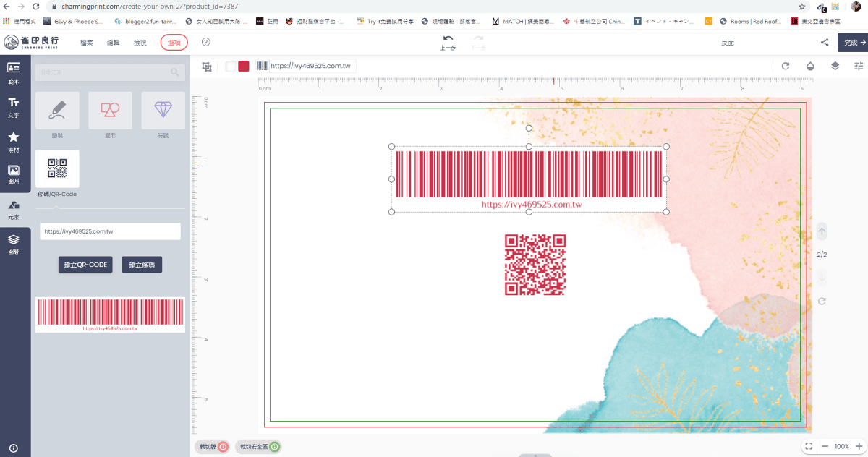Open the 檢視 view menu
Image resolution: width=868 pixels, height=457 pixels.
point(140,43)
